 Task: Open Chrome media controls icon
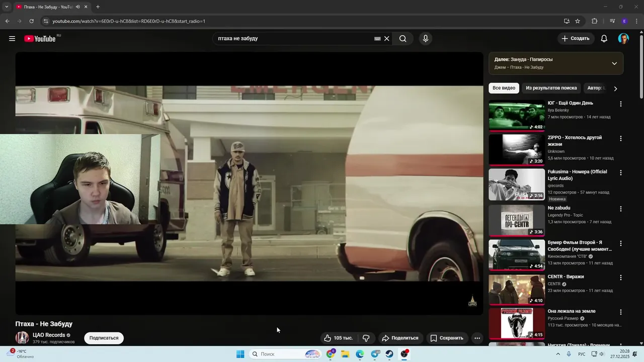pyautogui.click(x=612, y=21)
